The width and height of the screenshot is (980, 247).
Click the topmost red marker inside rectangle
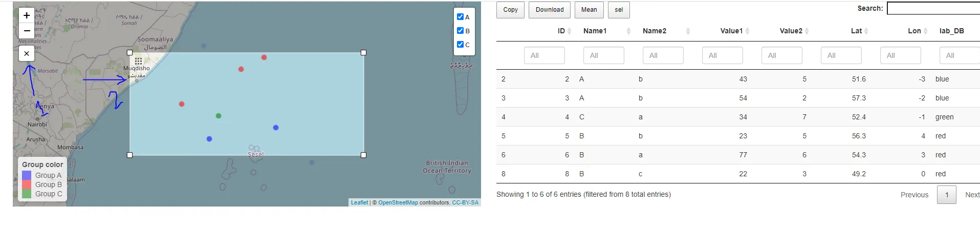click(264, 57)
